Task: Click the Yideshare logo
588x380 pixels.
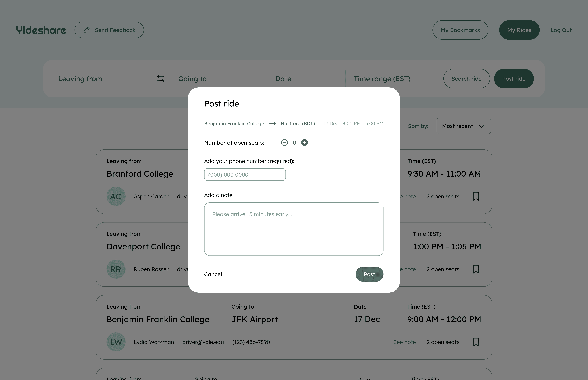Action: 41,30
